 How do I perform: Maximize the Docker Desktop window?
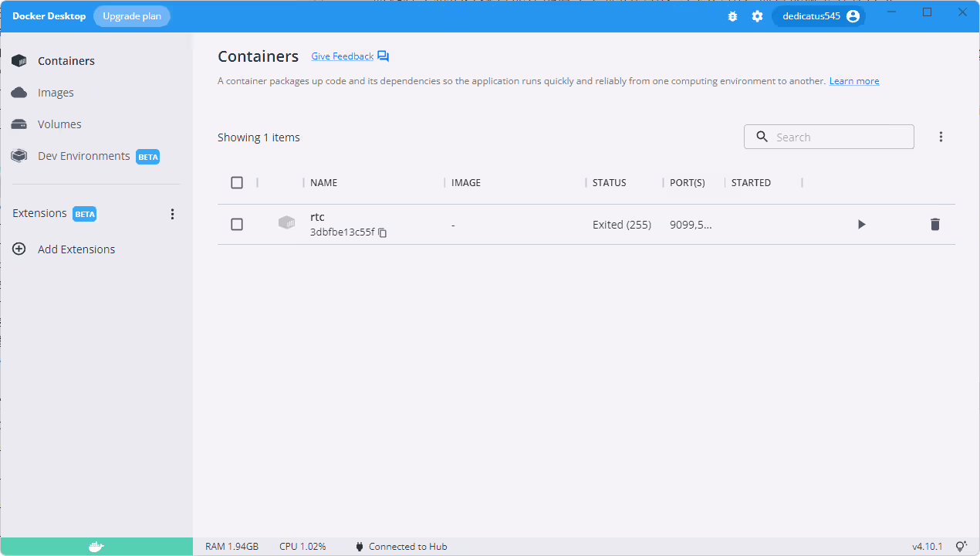928,12
